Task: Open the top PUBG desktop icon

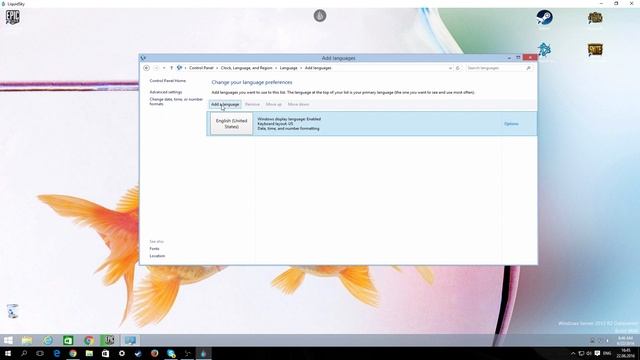Action: click(595, 18)
